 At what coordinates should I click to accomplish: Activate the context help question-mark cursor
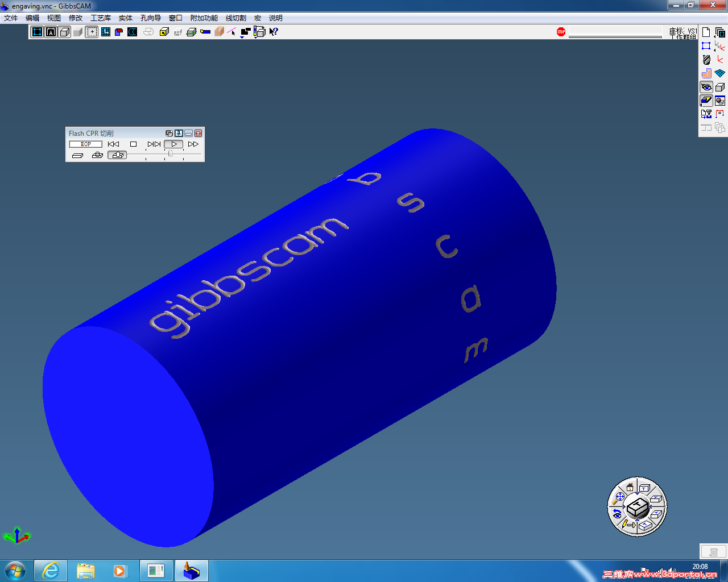click(x=274, y=32)
